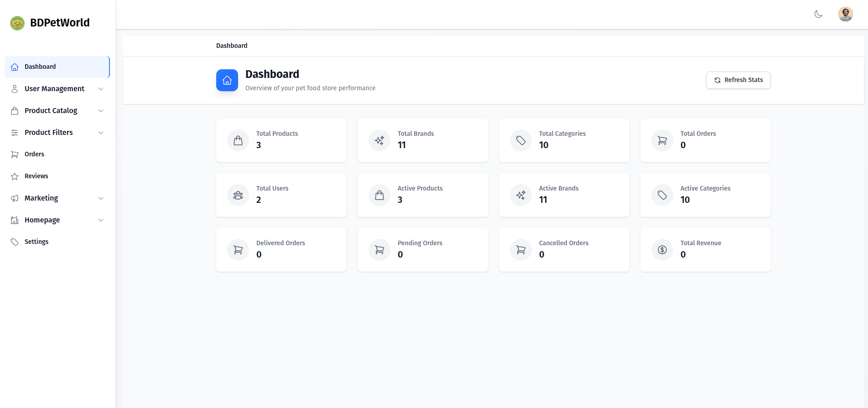Open the user avatar profile menu
Viewport: 868px width, 408px height.
[x=846, y=14]
